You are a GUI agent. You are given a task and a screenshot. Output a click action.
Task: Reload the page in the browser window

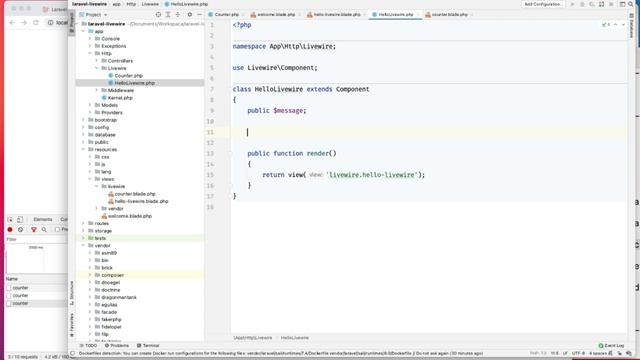36,22
